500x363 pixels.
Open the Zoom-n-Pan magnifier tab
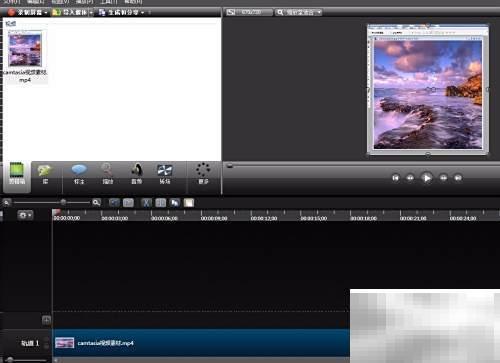click(107, 174)
